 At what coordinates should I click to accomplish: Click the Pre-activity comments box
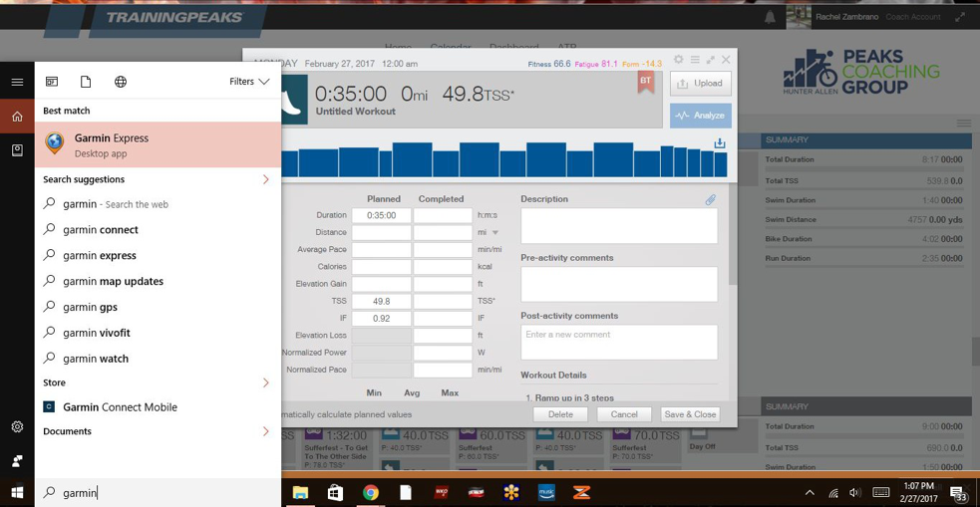pos(619,284)
